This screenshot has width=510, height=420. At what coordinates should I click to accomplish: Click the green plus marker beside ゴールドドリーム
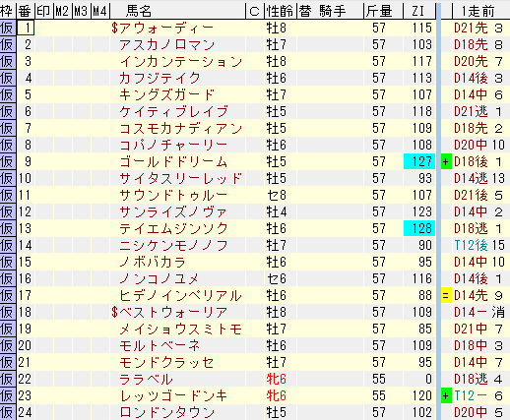tap(446, 161)
